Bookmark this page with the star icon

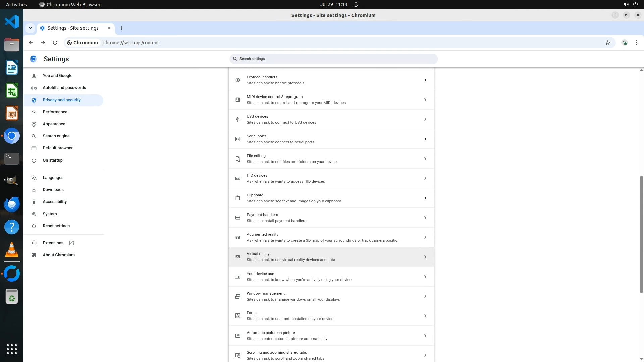(607, 43)
